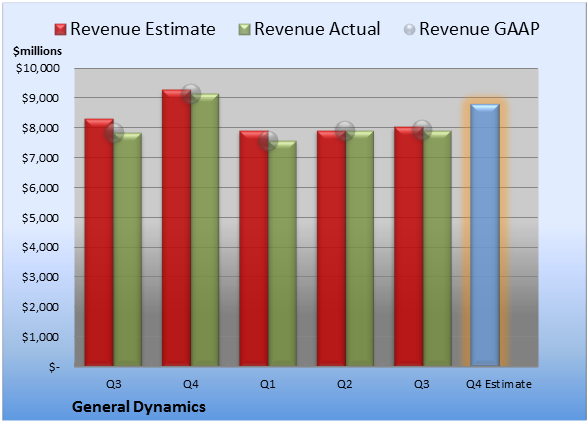Click the 'Q4' category label

click(190, 384)
